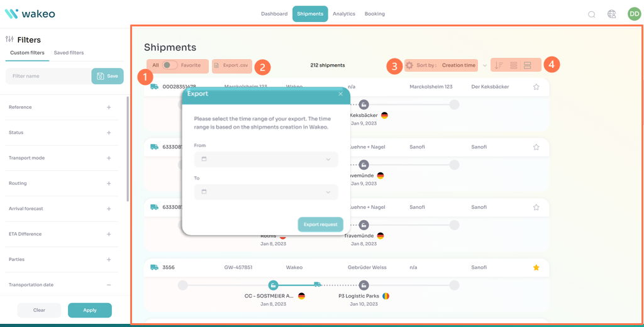Open the DD user avatar menu
Viewport: 644px width, 327px height.
pos(634,14)
